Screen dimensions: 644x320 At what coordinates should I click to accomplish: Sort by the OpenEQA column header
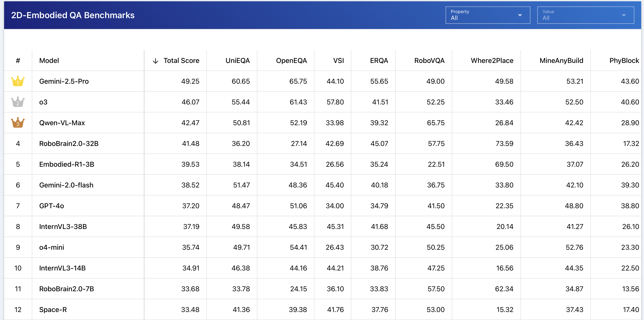coord(291,61)
